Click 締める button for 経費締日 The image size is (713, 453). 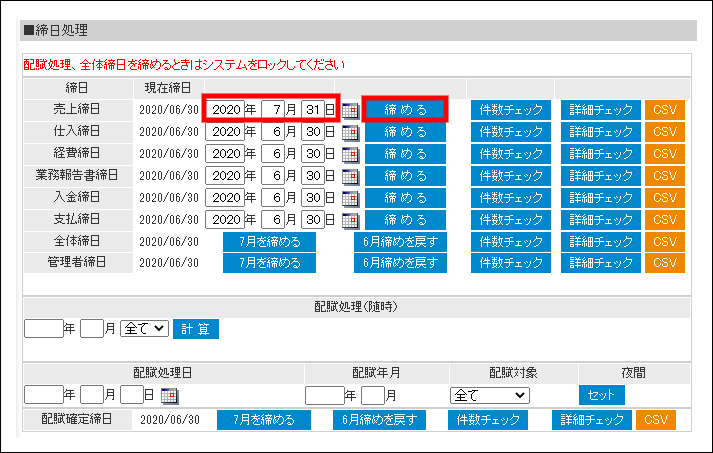[405, 154]
